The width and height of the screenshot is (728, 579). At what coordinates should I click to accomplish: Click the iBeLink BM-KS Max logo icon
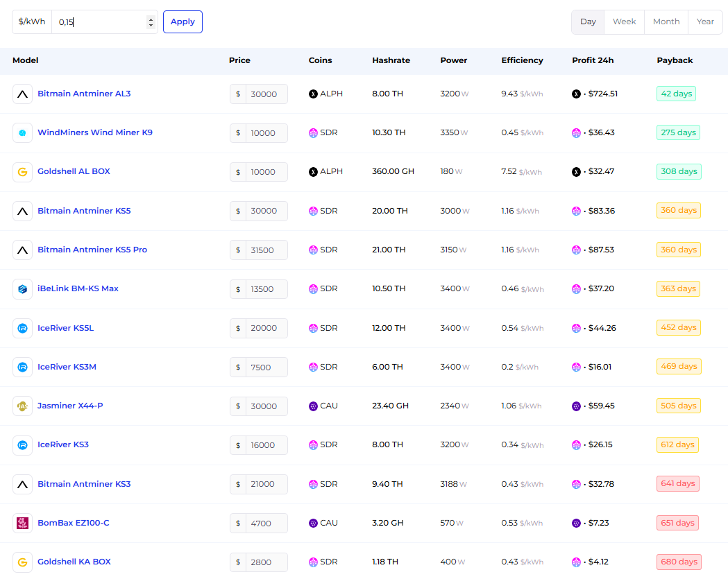(x=22, y=288)
